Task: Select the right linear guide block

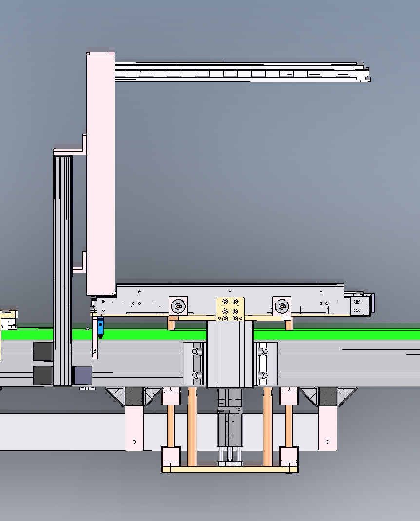Action: [x=266, y=363]
